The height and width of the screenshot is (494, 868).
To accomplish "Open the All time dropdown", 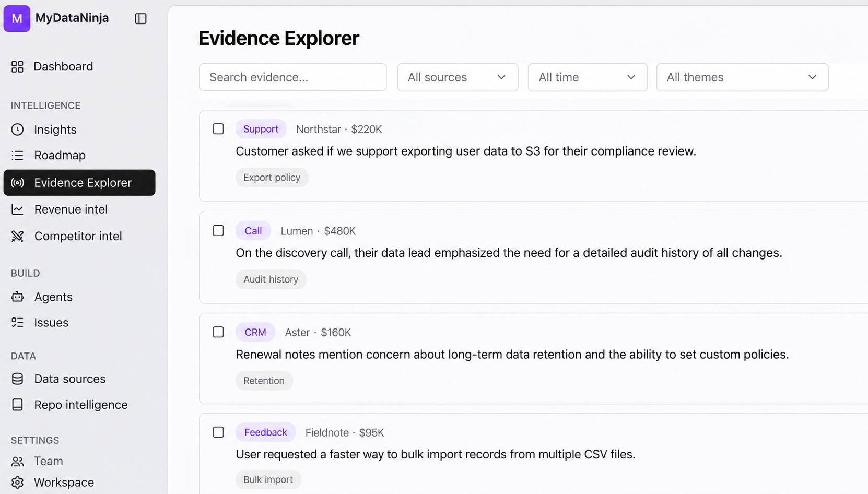I will (588, 77).
